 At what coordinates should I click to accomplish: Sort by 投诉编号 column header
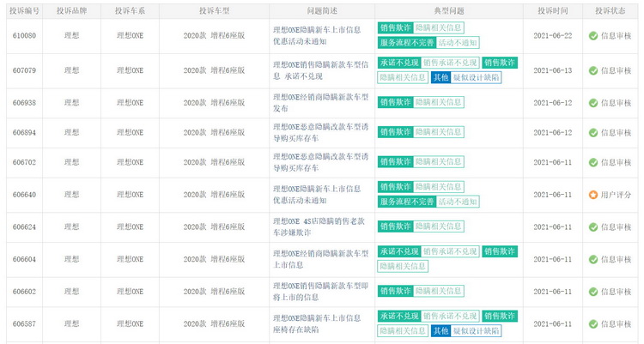coord(24,11)
